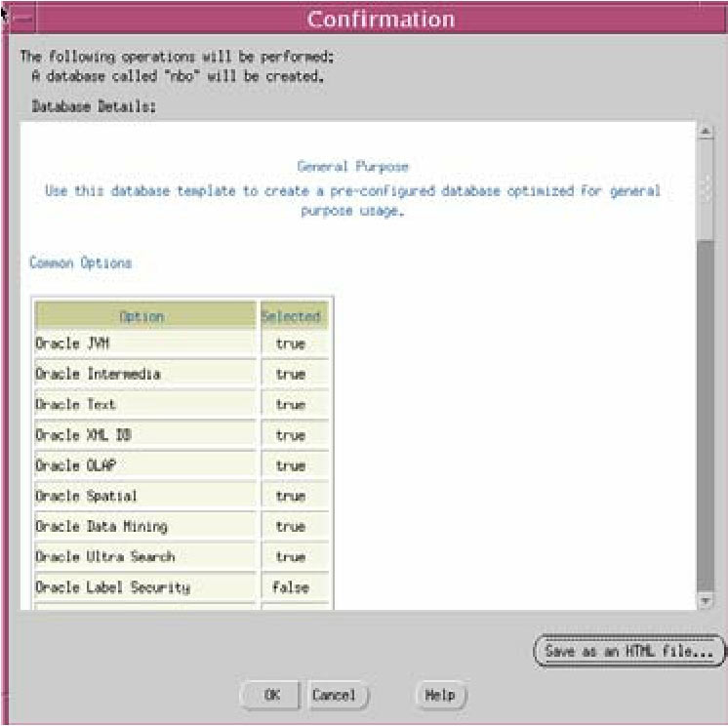The image size is (728, 726).
Task: Click the General Purpose template heading
Action: tap(352, 167)
